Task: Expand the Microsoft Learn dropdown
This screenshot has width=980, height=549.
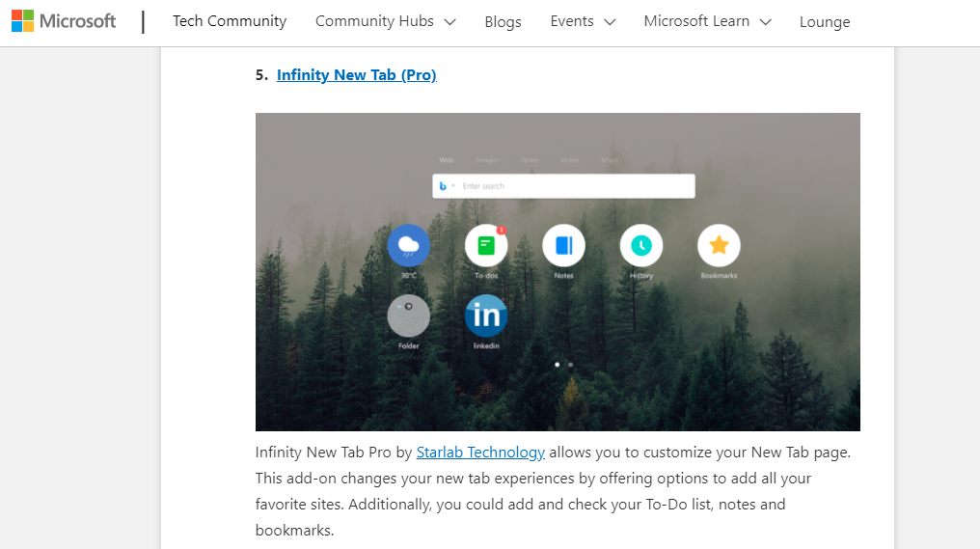Action: point(707,21)
